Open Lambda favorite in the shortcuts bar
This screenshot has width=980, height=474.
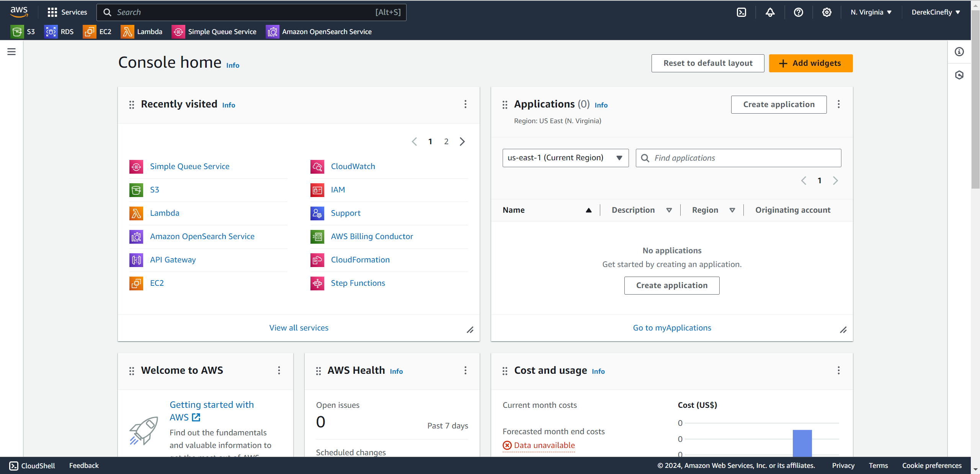(142, 32)
